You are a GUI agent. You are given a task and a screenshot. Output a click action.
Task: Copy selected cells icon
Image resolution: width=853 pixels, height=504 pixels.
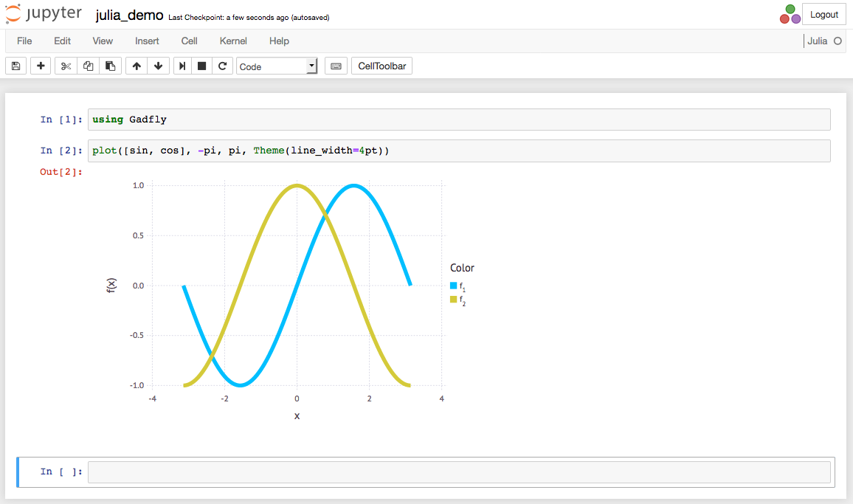89,66
